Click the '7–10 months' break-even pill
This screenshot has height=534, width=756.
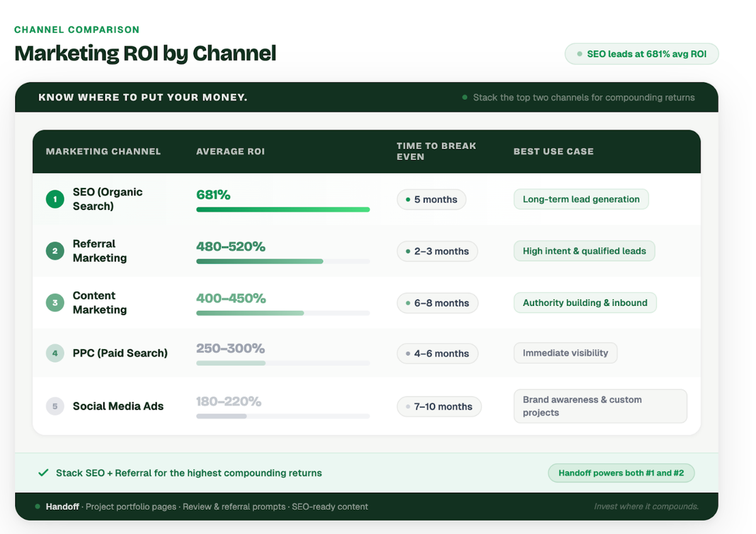pos(439,407)
